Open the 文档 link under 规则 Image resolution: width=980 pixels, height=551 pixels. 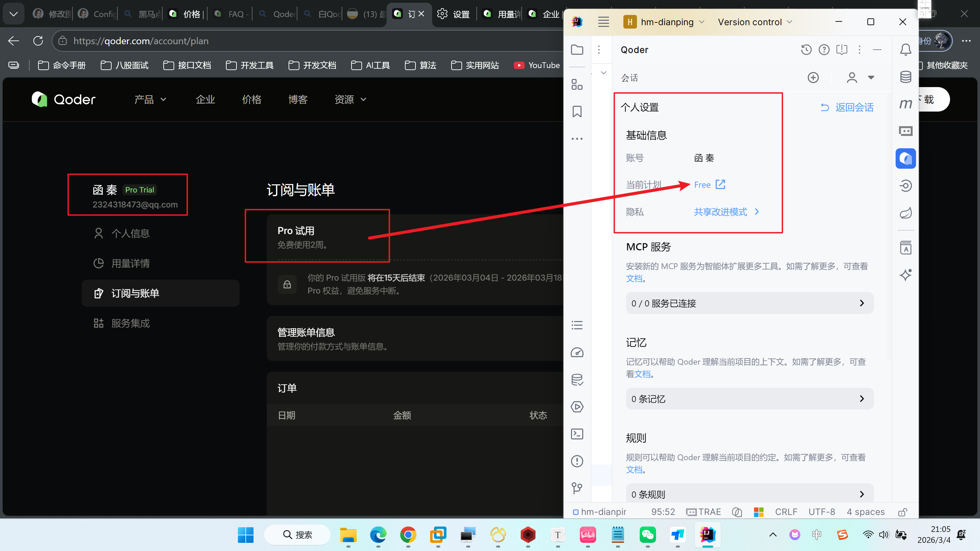point(634,470)
